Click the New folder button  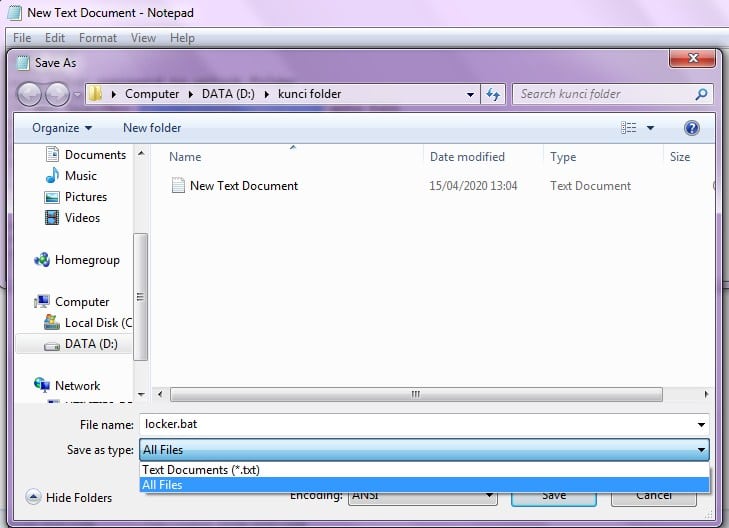tap(152, 128)
